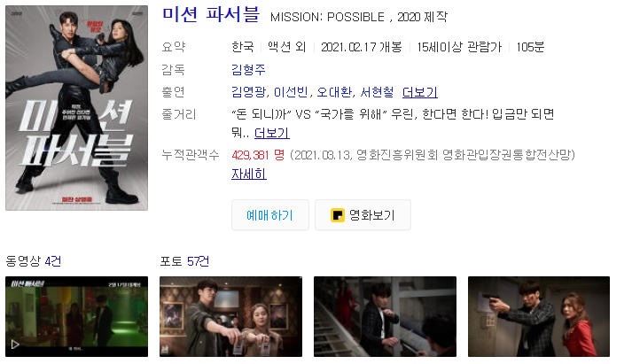View audience count details via 자세히
The height and width of the screenshot is (364, 632).
pyautogui.click(x=249, y=174)
